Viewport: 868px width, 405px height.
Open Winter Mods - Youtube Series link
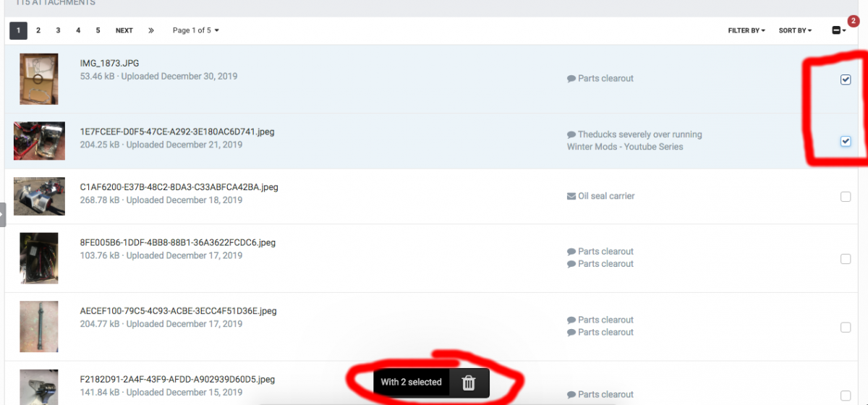(x=625, y=147)
